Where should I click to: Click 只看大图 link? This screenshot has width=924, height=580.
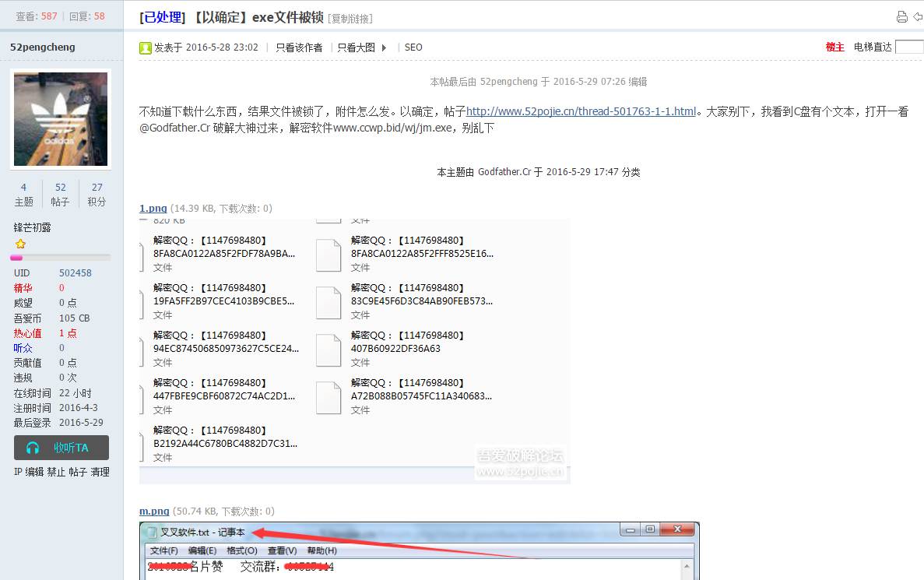pyautogui.click(x=356, y=47)
